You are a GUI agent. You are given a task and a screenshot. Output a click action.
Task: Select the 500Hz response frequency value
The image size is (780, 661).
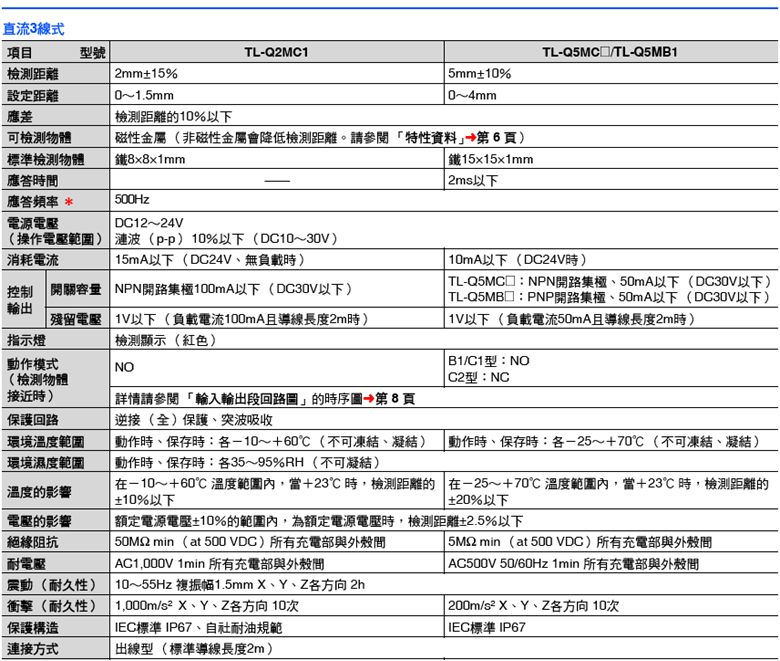132,202
